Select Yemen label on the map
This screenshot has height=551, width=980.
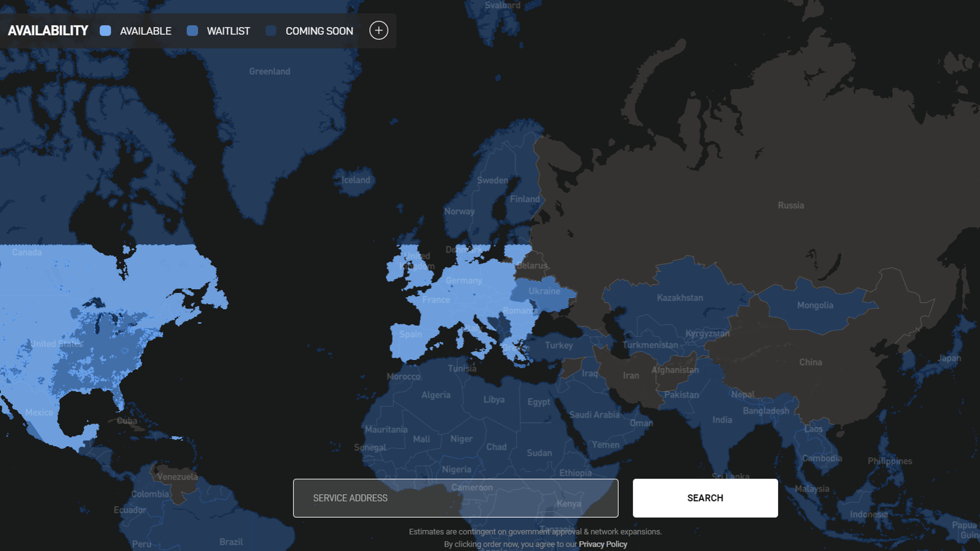[x=606, y=445]
